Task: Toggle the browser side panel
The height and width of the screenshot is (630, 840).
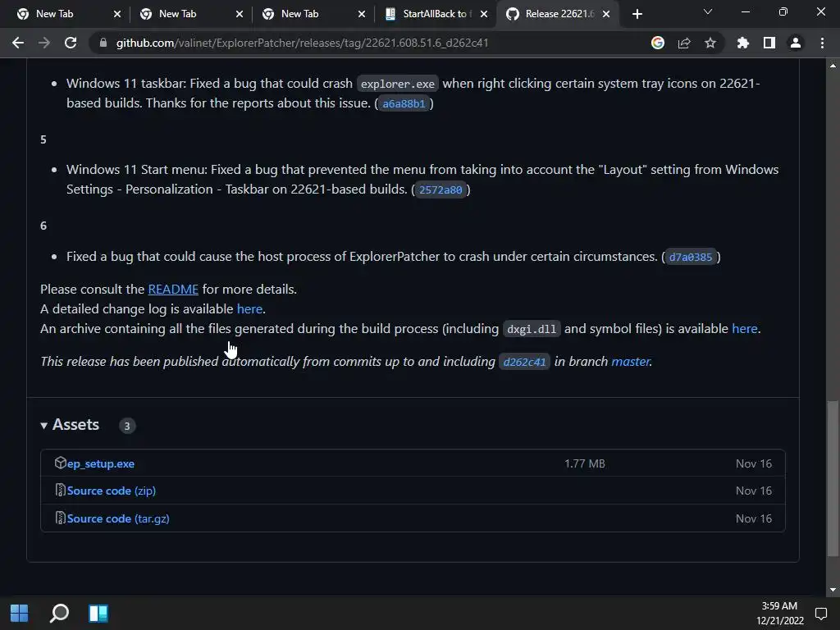Action: point(769,43)
